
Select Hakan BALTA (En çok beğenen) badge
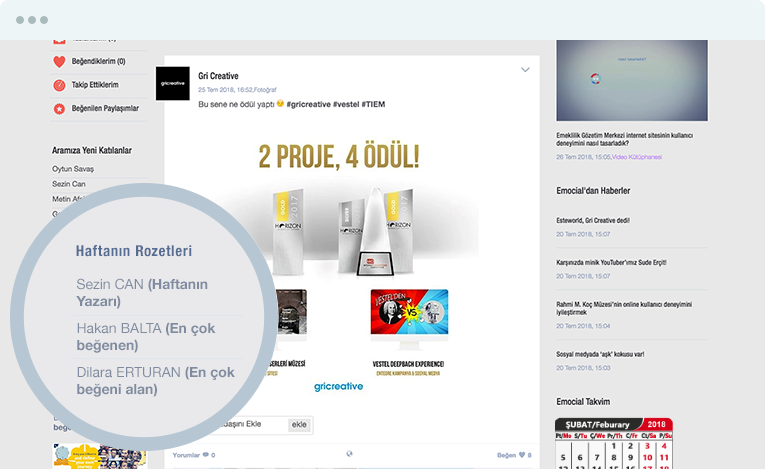(x=145, y=337)
